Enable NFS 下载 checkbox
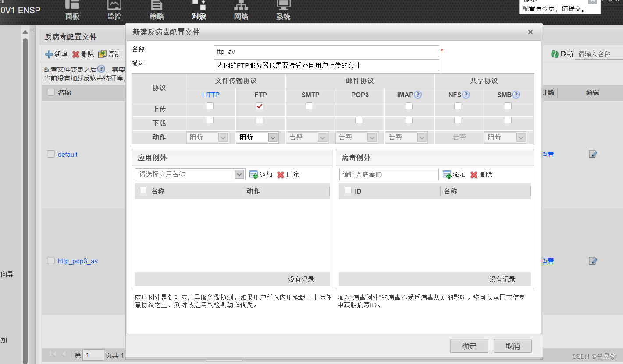The width and height of the screenshot is (623, 364). tap(458, 120)
